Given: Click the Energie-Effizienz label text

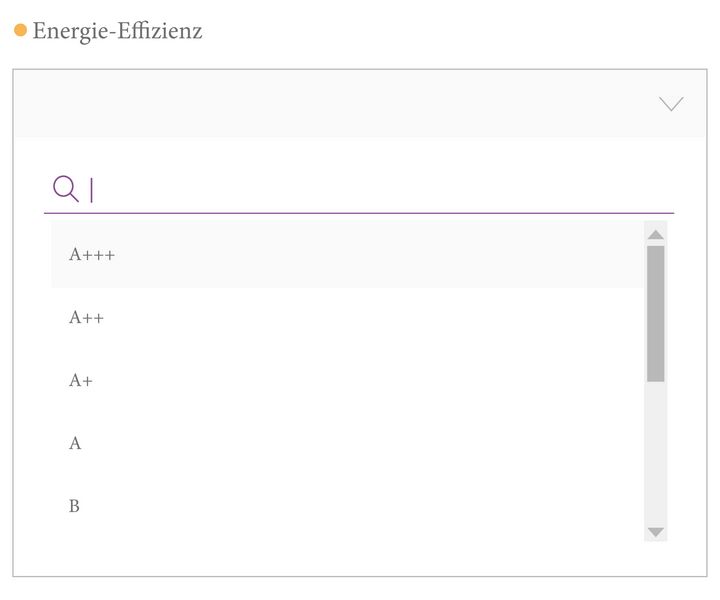Looking at the screenshot, I should [117, 31].
